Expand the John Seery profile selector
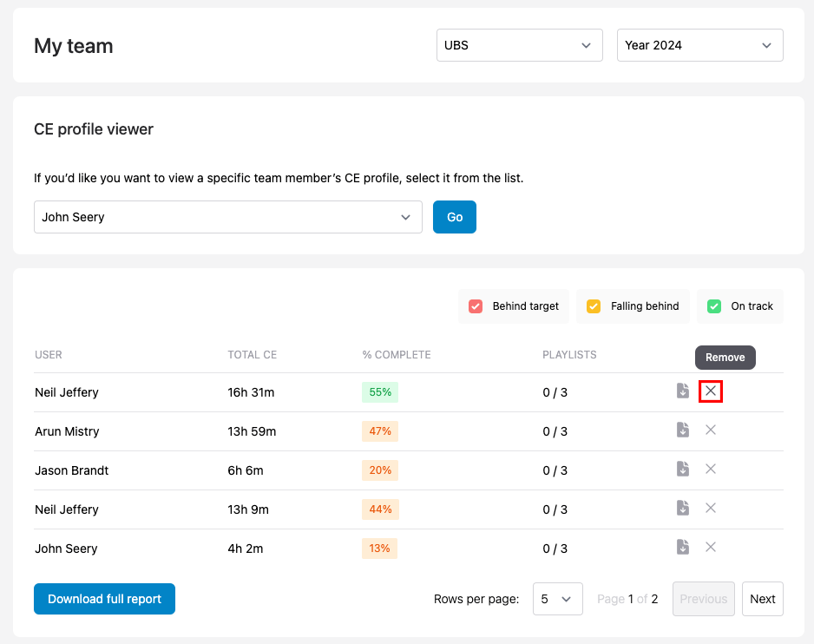Screen dimensions: 814x644 [x=227, y=217]
